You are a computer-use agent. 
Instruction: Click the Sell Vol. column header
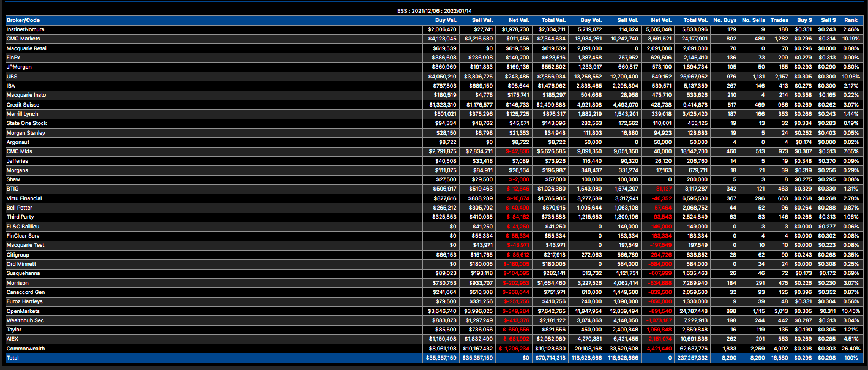tap(627, 20)
